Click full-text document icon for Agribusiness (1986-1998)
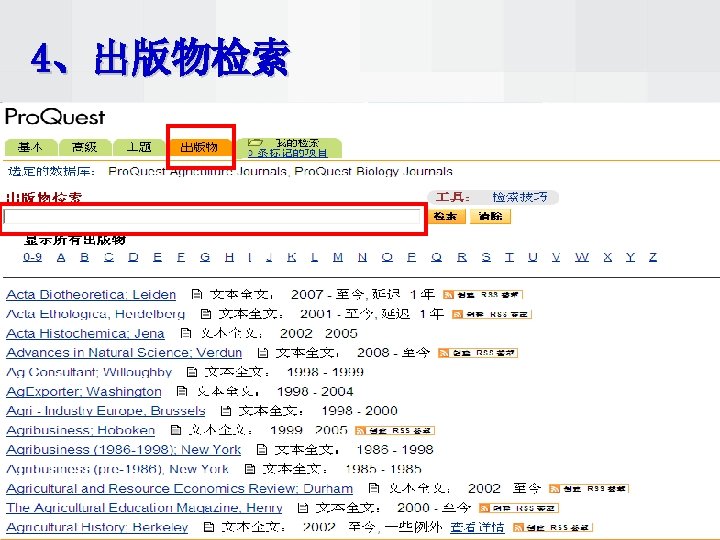Viewport: 720px width, 540px height. (261, 450)
